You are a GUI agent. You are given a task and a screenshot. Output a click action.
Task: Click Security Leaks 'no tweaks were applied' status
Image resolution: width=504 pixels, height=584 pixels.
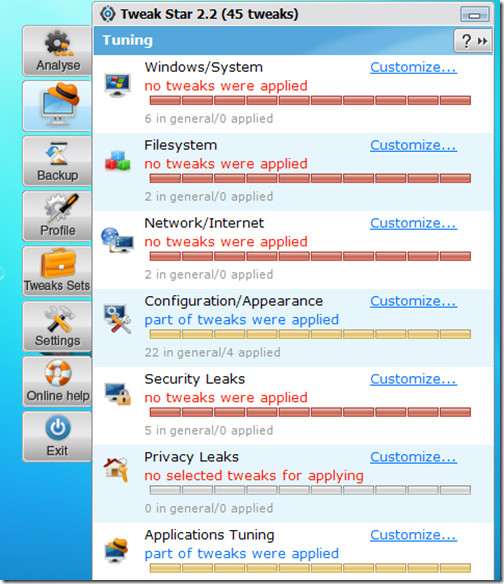226,398
